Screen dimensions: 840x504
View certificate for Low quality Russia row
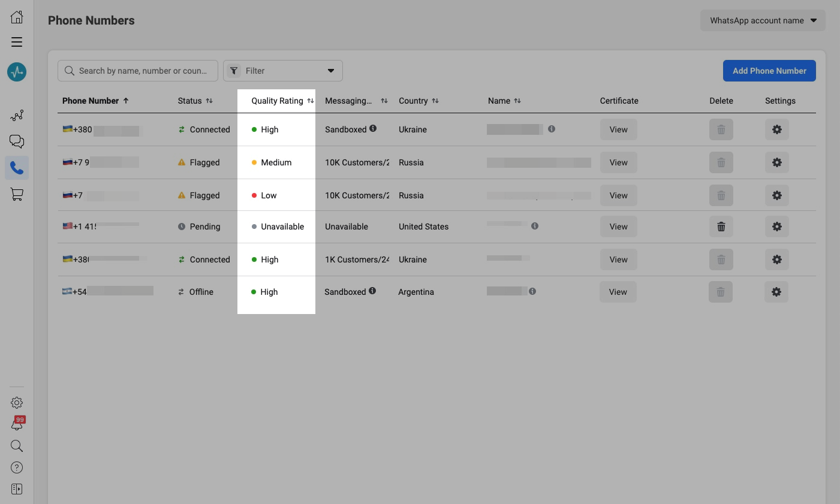point(619,195)
